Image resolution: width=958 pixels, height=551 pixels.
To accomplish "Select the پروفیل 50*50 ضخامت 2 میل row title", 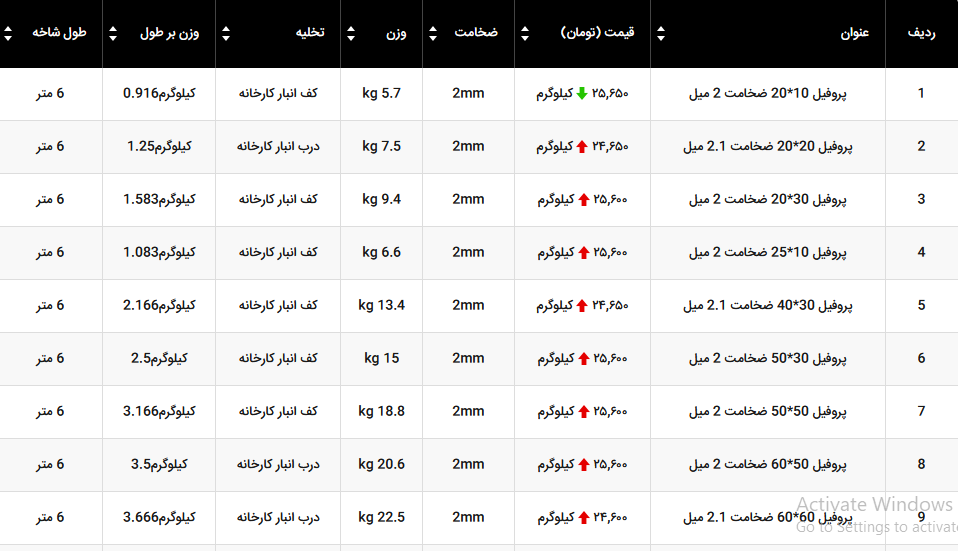I will [767, 412].
